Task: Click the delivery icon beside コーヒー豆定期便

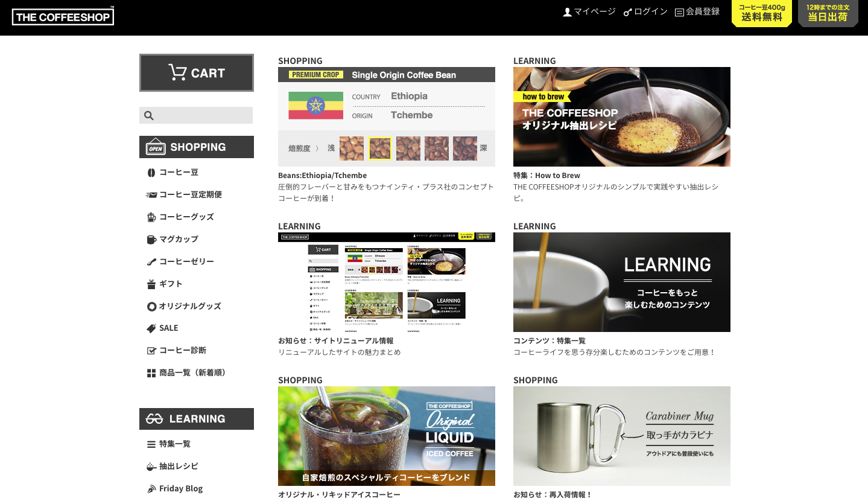Action: click(151, 195)
